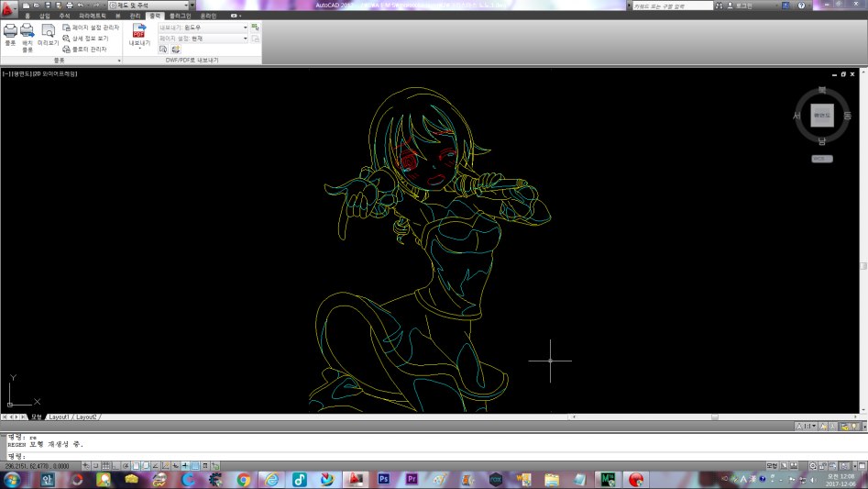The height and width of the screenshot is (489, 868).
Task: Switch to the 홈 ribbon tab
Action: pos(27,16)
